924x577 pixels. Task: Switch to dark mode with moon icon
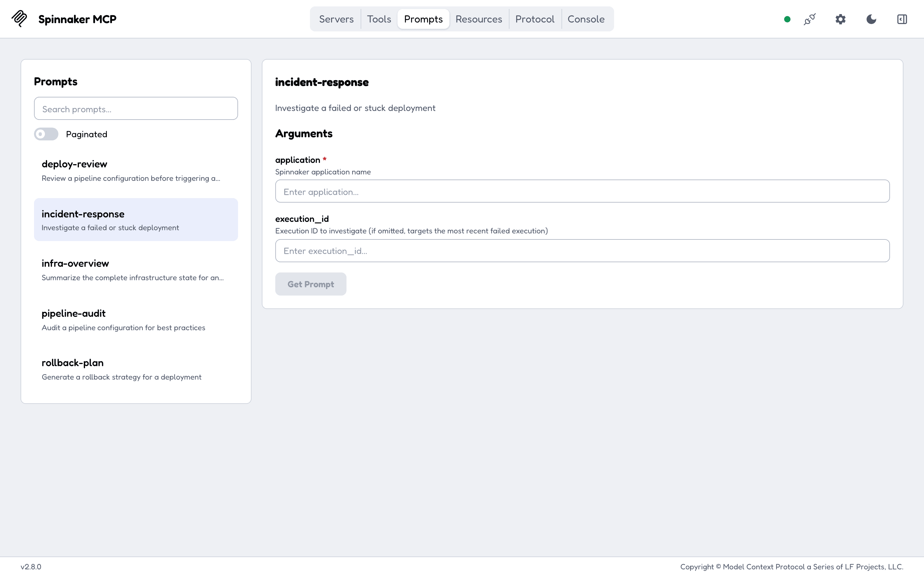pyautogui.click(x=871, y=19)
